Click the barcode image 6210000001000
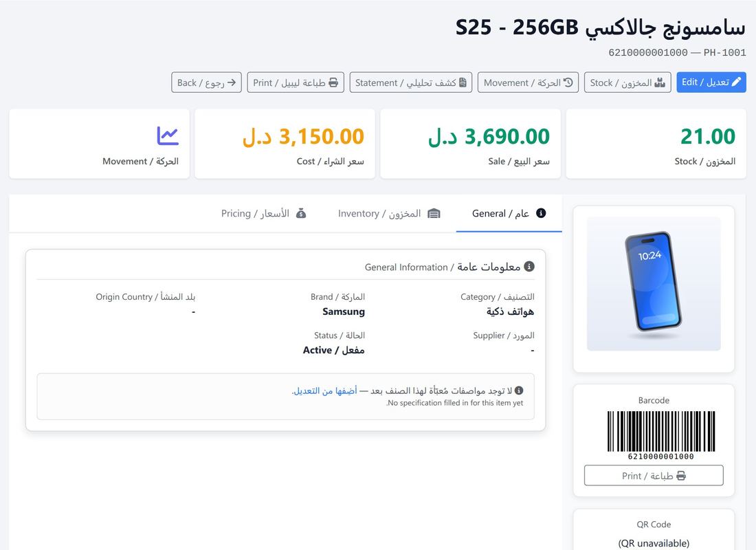 pyautogui.click(x=661, y=435)
